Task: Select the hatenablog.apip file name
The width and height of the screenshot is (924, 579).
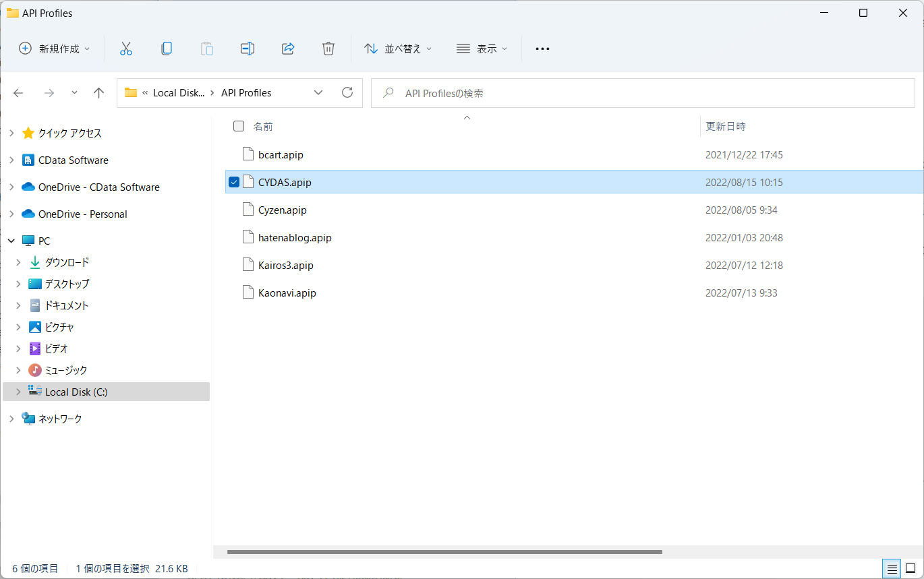Action: point(295,237)
